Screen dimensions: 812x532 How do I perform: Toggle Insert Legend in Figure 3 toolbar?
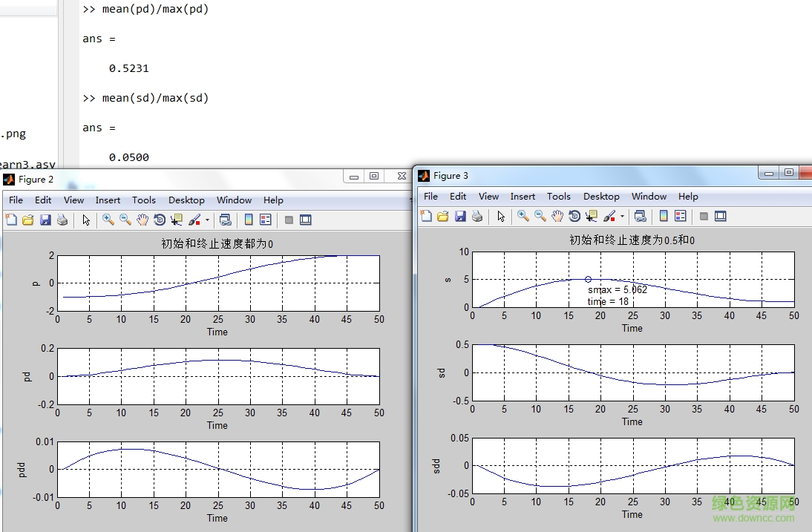click(681, 216)
